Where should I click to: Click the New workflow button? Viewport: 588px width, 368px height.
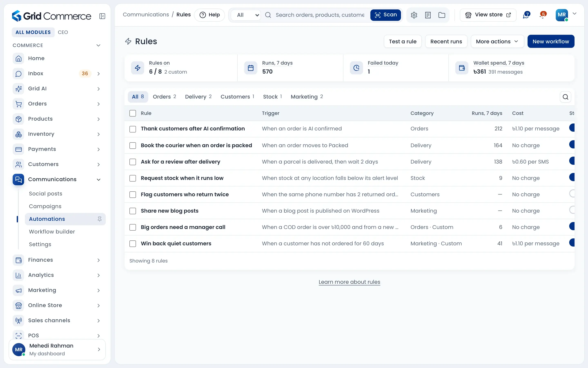[x=551, y=41]
